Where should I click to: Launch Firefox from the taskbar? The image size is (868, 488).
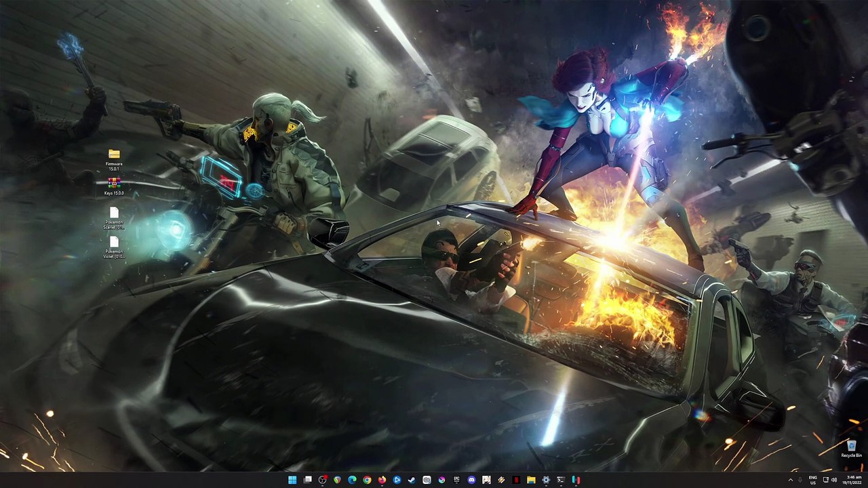coord(382,480)
